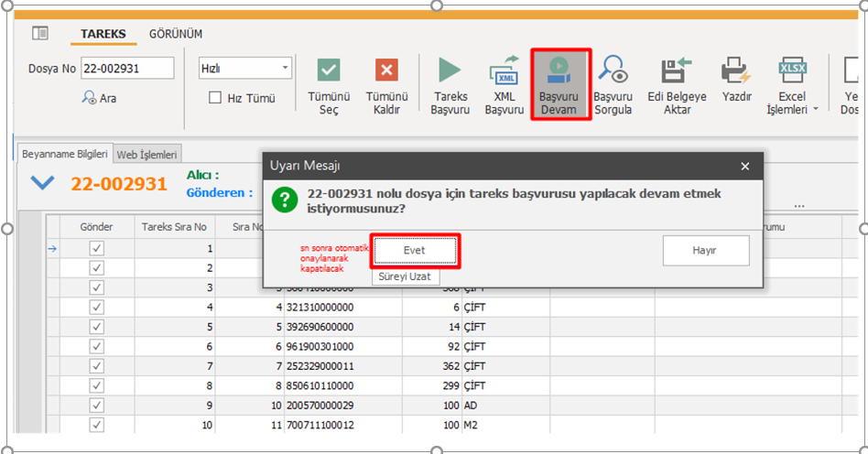Select cell 961900301000
This screenshot has width=868, height=454.
pyautogui.click(x=343, y=347)
